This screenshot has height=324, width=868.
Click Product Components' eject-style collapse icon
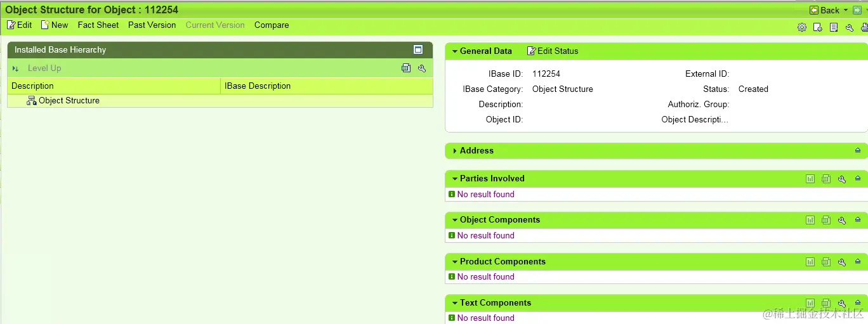pos(858,261)
